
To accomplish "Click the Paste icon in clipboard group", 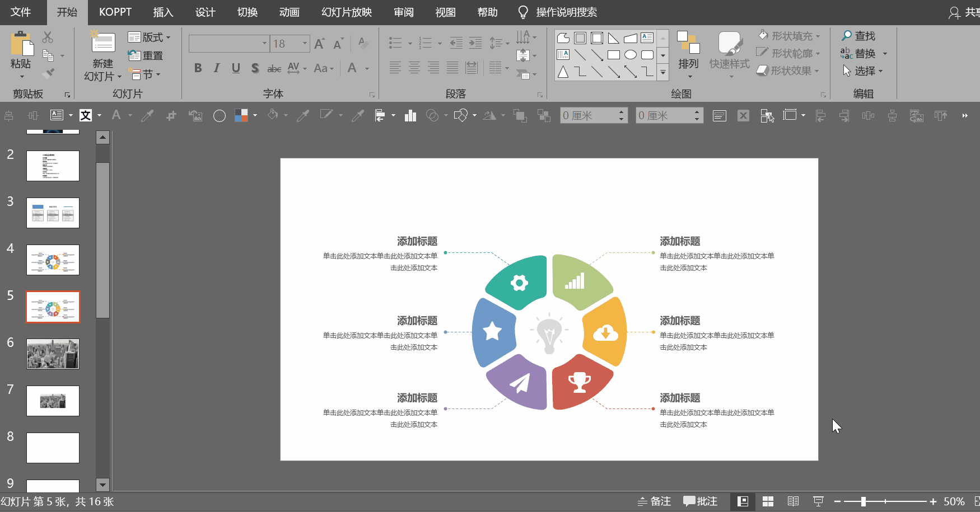I will tap(21, 45).
